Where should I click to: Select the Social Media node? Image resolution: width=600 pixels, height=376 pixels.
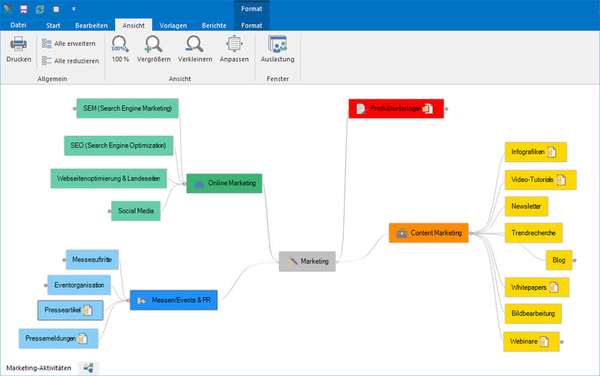[136, 211]
